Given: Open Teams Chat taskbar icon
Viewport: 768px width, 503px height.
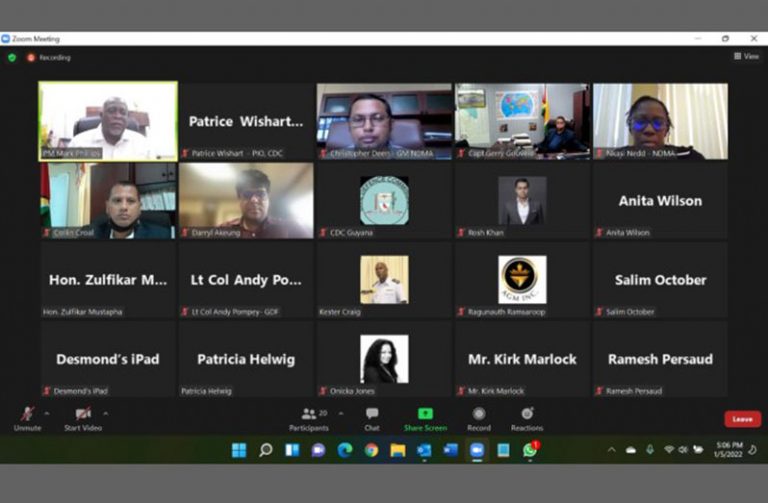Looking at the screenshot, I should [318, 450].
